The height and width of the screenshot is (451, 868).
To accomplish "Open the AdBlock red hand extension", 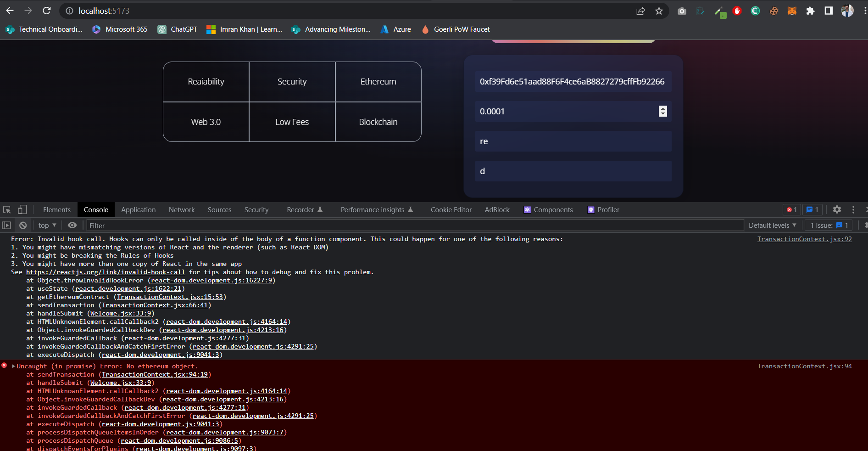I will click(737, 11).
